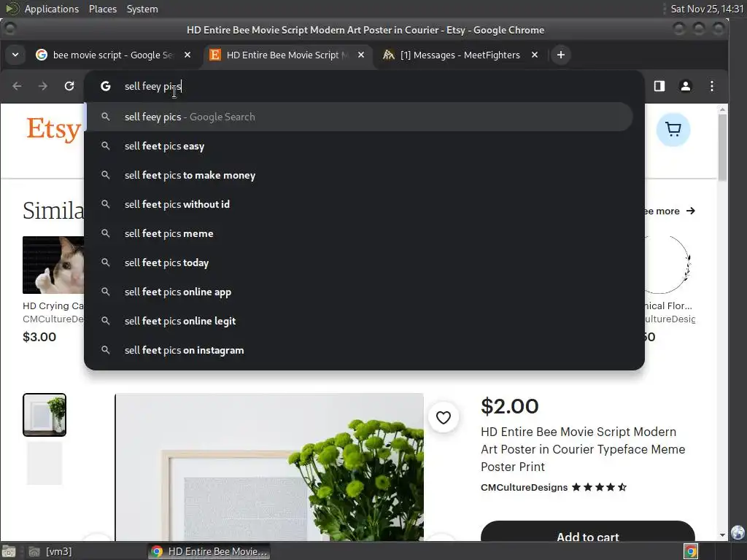
Task: Open Chrome side panel icon
Action: pyautogui.click(x=659, y=86)
